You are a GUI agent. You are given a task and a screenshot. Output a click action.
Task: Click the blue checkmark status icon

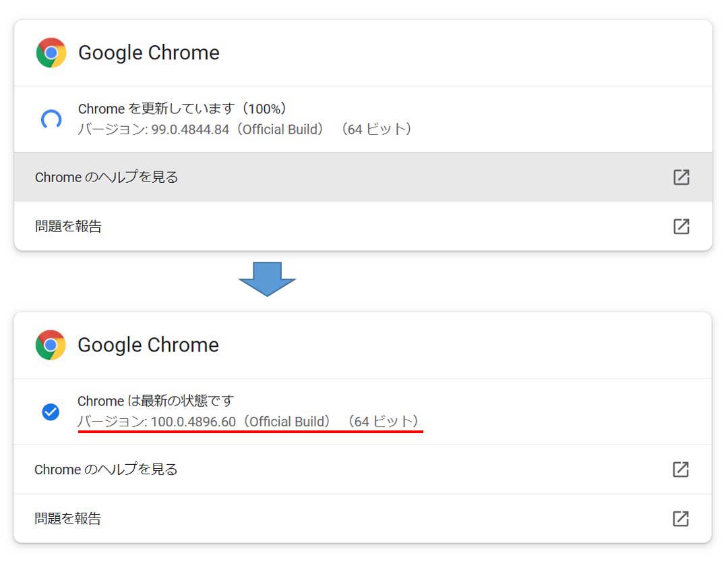(51, 412)
